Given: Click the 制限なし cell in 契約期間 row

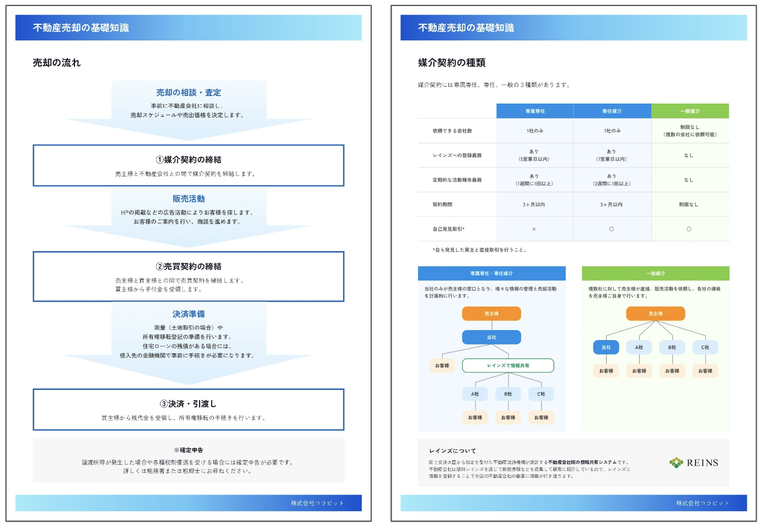Looking at the screenshot, I should tap(690, 205).
